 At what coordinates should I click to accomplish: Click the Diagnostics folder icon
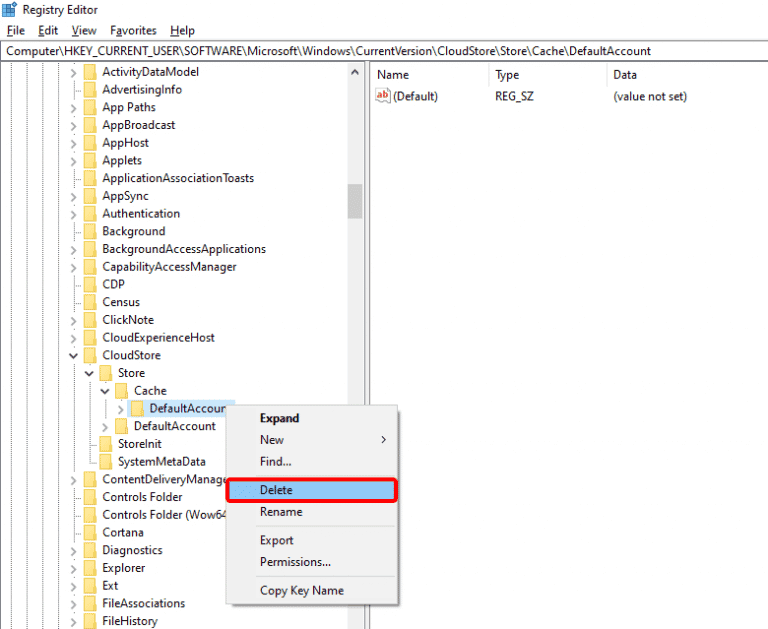[x=90, y=550]
